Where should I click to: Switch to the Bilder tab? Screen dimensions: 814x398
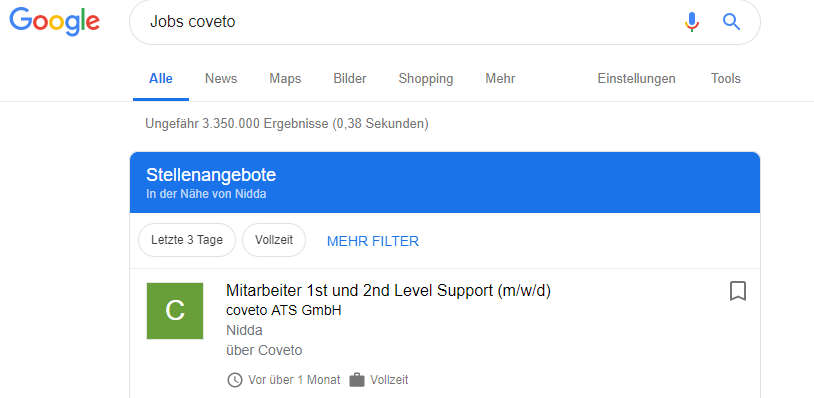coord(350,79)
